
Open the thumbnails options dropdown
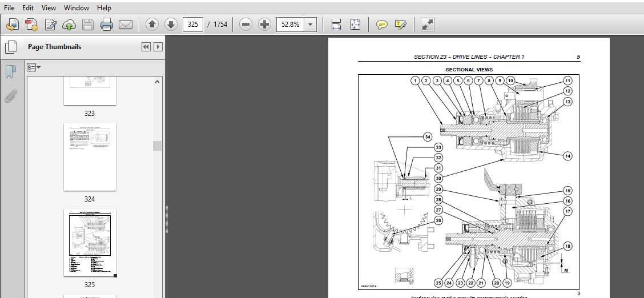click(33, 67)
